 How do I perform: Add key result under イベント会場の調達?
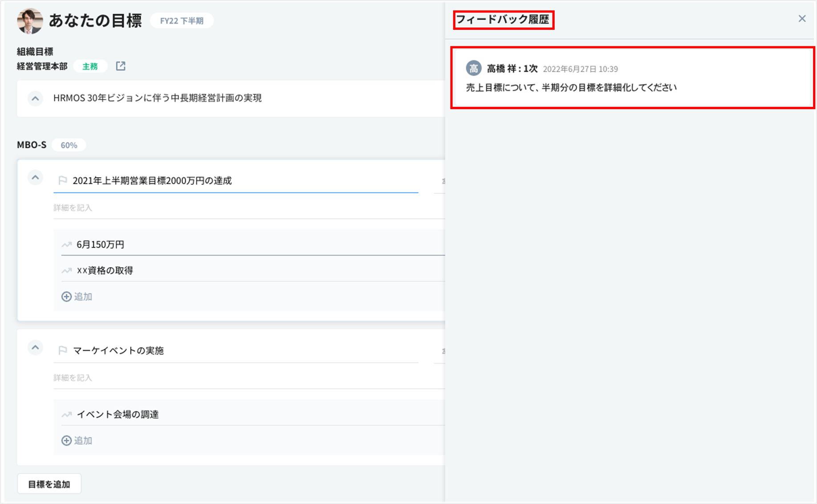[77, 440]
